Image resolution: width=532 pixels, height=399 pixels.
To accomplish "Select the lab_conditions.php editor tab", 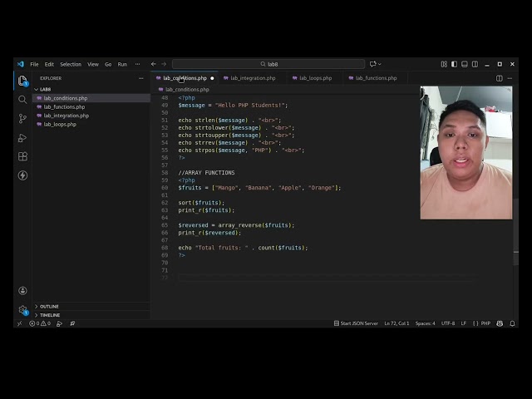I will (x=185, y=78).
